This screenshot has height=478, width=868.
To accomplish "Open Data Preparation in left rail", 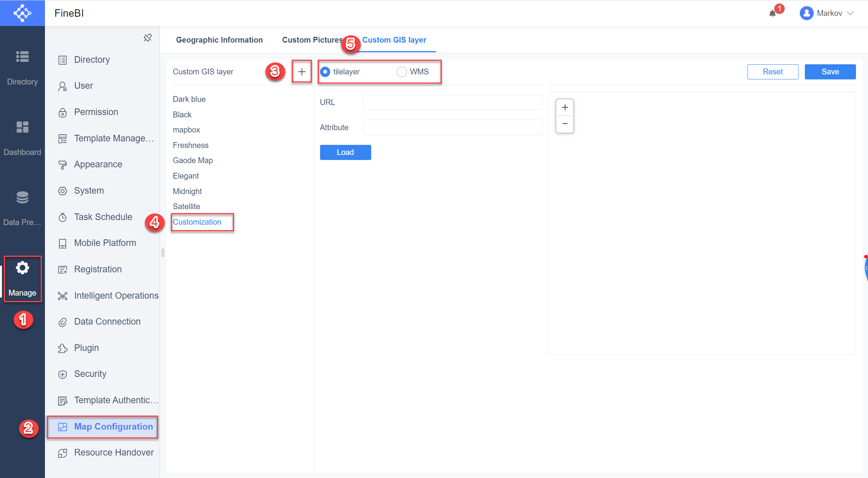I will [22, 208].
